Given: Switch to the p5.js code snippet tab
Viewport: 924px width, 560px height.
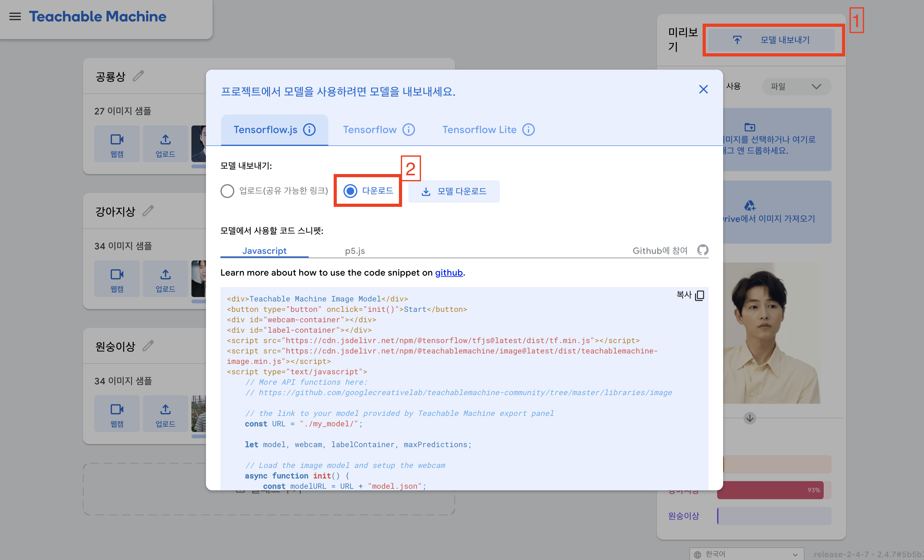Looking at the screenshot, I should pyautogui.click(x=355, y=251).
